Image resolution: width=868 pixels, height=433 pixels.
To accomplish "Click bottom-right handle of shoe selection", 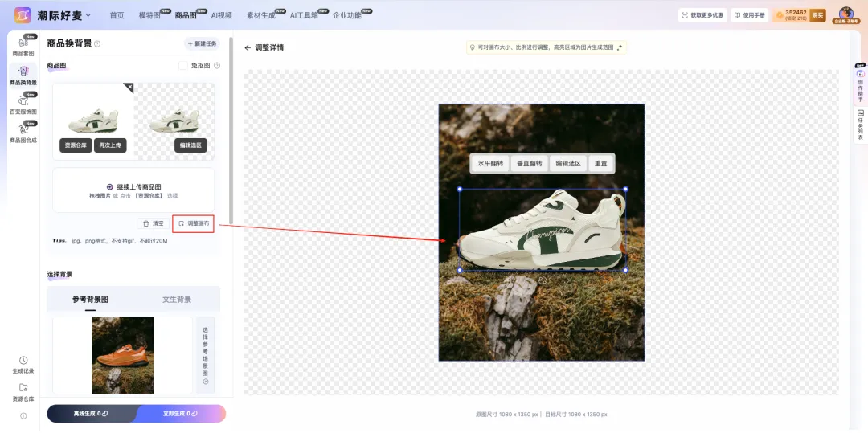I will [625, 270].
